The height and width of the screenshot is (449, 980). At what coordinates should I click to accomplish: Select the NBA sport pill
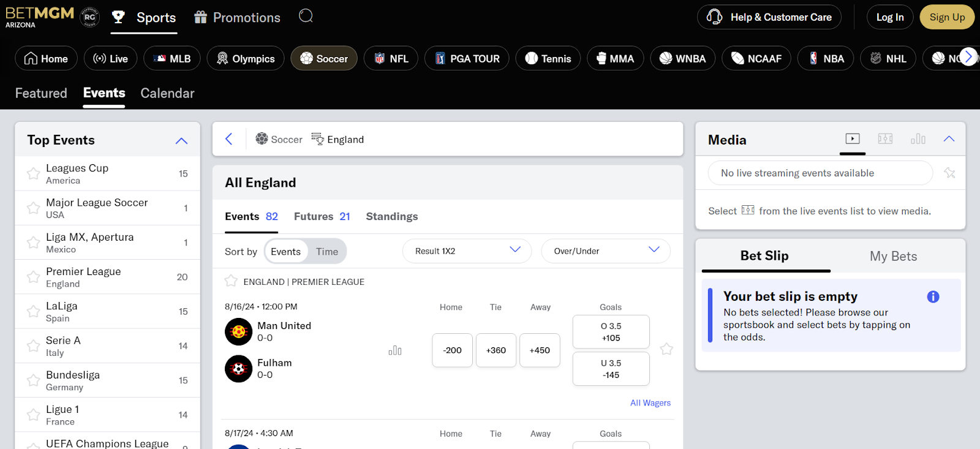coord(826,59)
